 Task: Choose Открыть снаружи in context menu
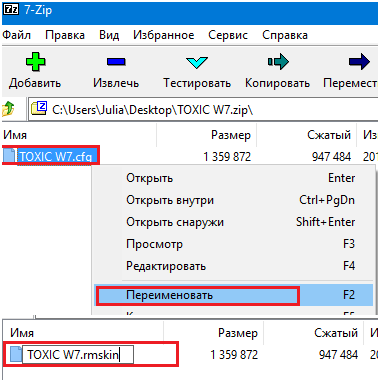click(233, 222)
